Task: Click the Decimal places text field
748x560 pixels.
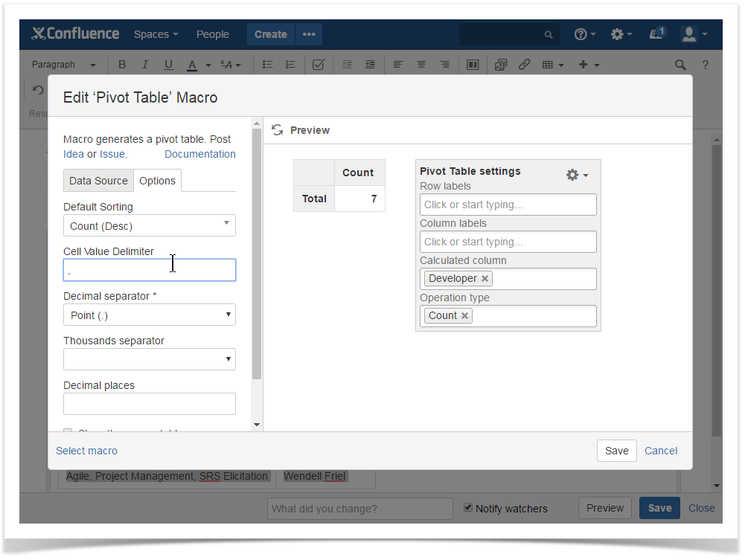Action: pos(150,404)
